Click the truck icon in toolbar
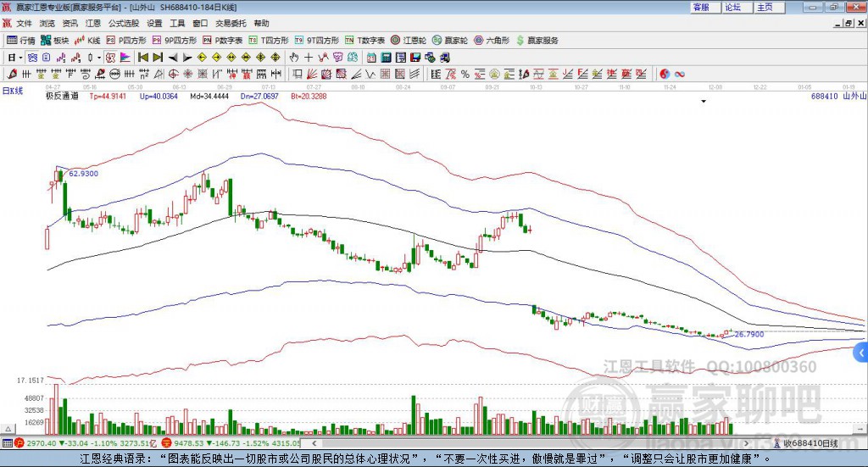 click(x=444, y=58)
